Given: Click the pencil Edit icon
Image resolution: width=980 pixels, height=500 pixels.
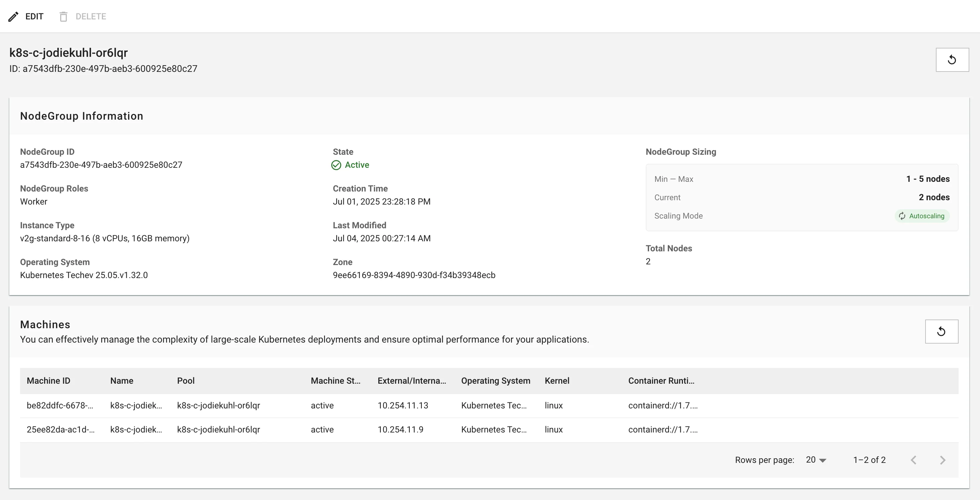Looking at the screenshot, I should (13, 17).
